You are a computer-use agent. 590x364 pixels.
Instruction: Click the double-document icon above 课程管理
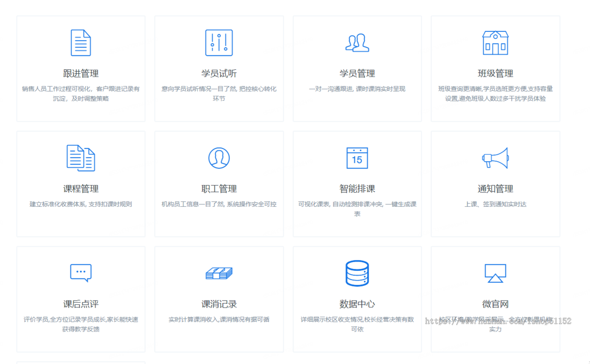click(81, 158)
